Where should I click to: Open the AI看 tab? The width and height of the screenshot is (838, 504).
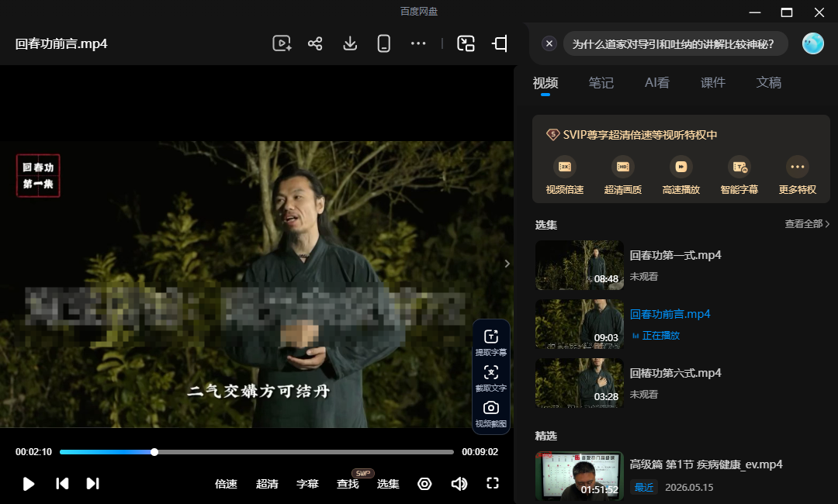[x=657, y=83]
